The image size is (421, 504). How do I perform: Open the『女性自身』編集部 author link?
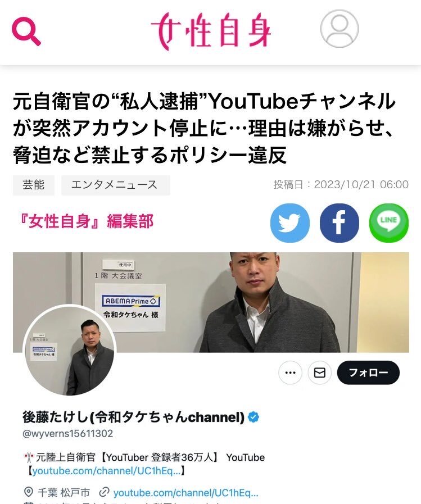click(x=85, y=221)
